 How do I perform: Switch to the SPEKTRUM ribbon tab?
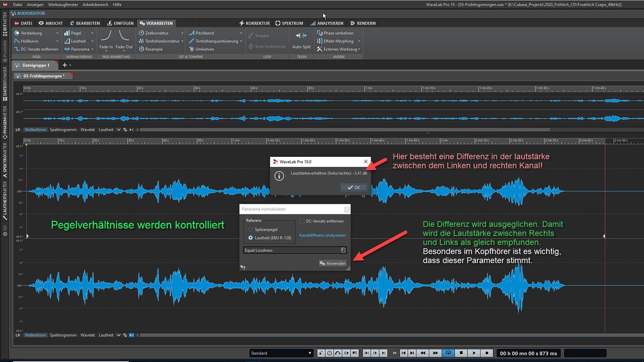289,23
